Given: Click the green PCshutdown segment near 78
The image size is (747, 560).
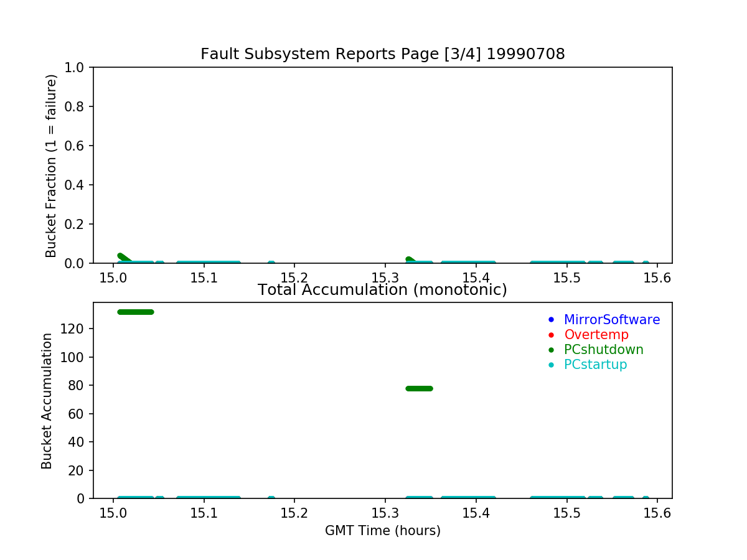Looking at the screenshot, I should 419,388.
